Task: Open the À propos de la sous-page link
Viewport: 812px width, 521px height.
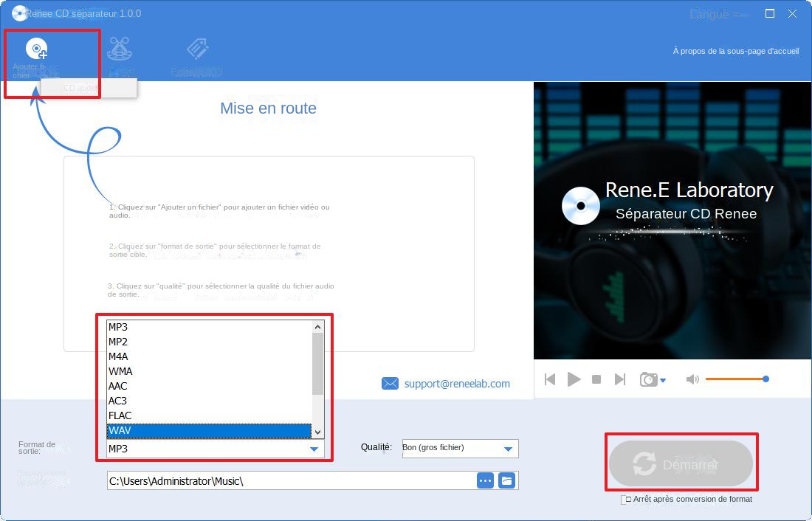Action: click(x=736, y=51)
